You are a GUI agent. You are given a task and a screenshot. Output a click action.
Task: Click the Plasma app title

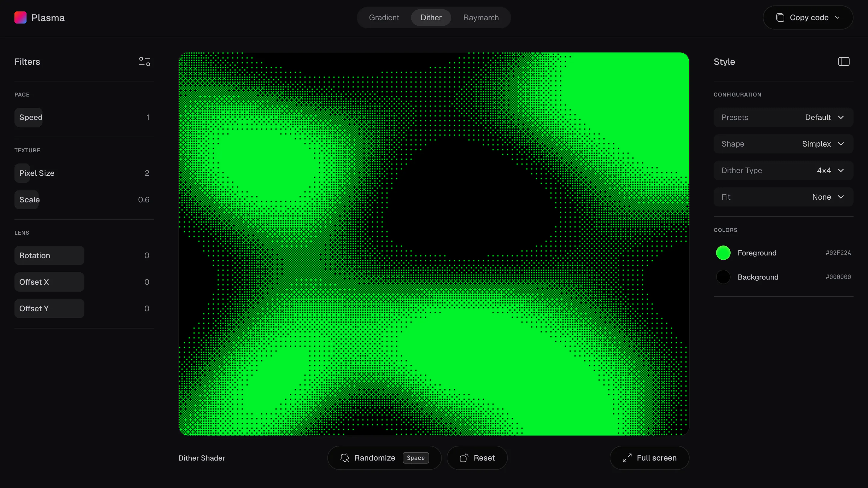click(x=48, y=17)
